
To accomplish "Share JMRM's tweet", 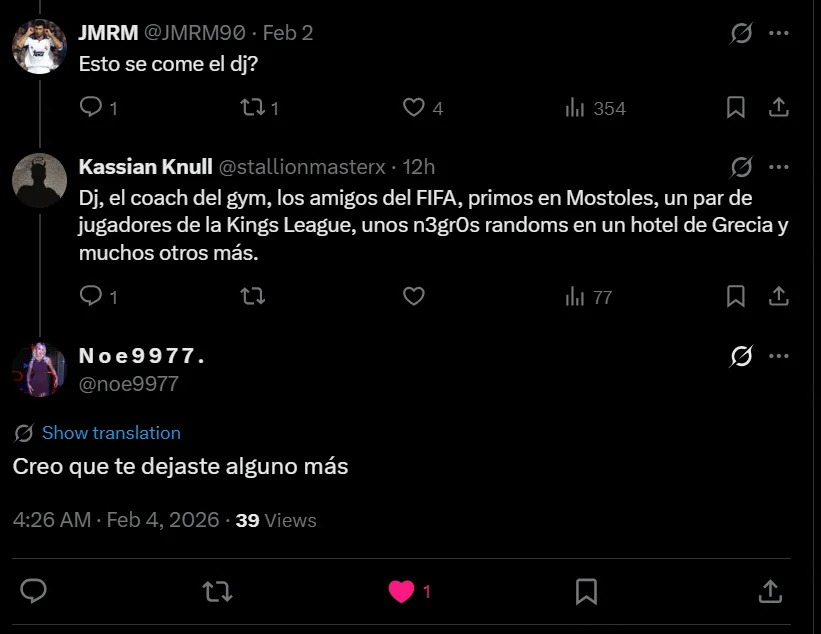I will tap(779, 107).
